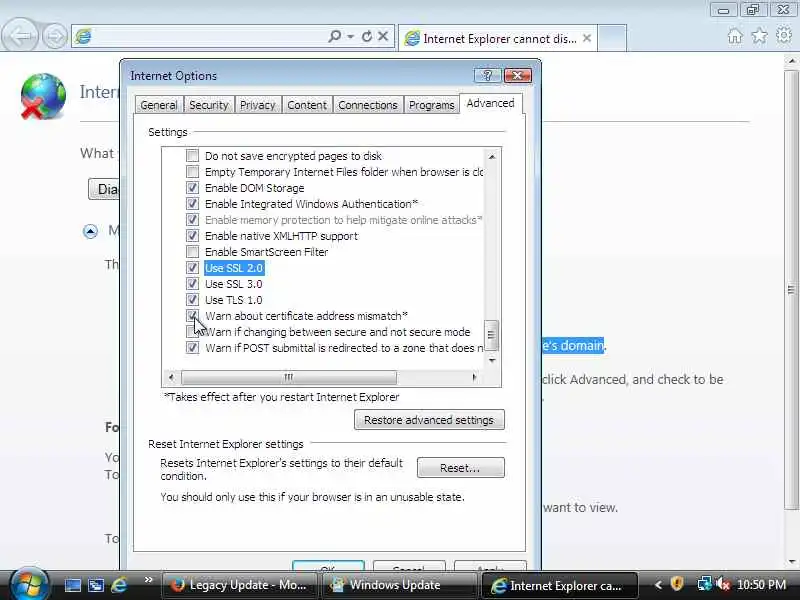Expand quick launch overflow chevron

148,580
